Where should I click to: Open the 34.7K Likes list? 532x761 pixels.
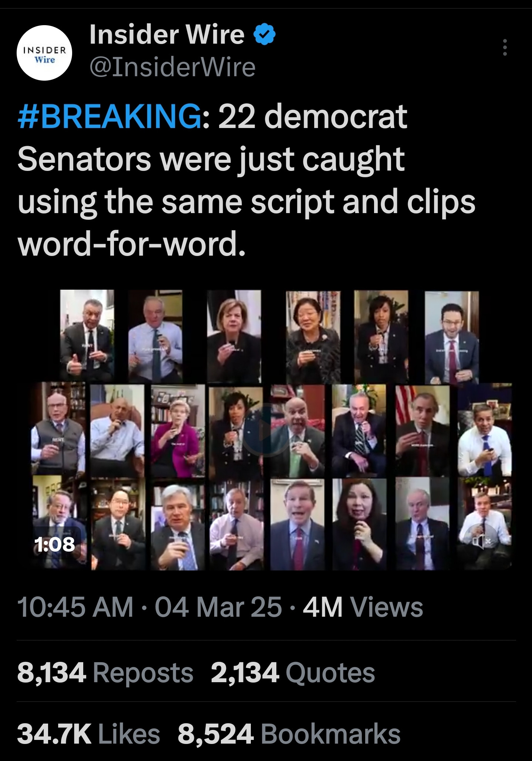click(88, 734)
